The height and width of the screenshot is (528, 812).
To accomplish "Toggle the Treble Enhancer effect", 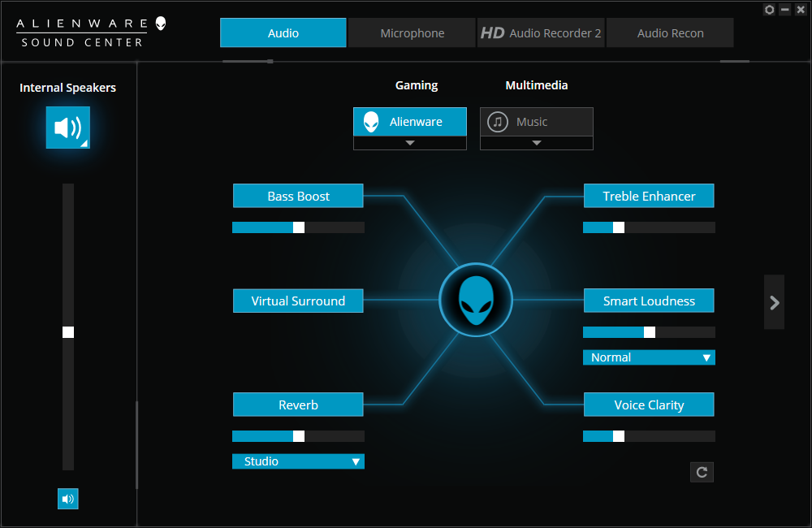I will 649,196.
